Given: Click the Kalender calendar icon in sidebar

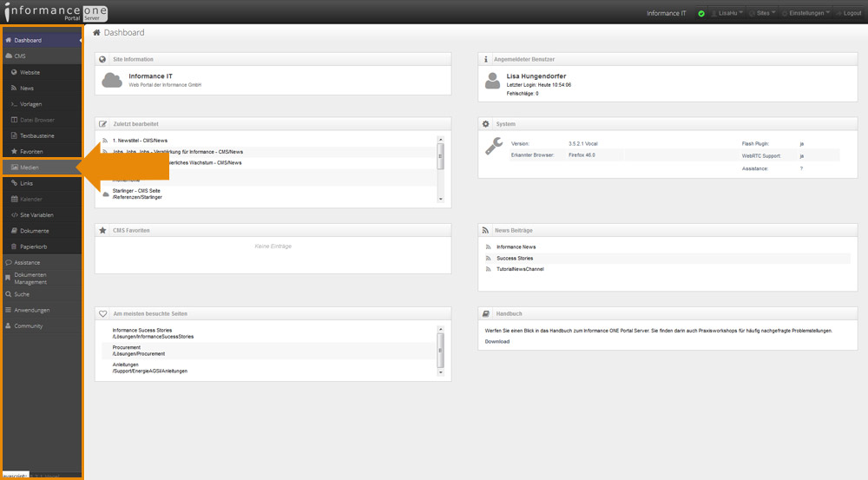Looking at the screenshot, I should tap(15, 199).
